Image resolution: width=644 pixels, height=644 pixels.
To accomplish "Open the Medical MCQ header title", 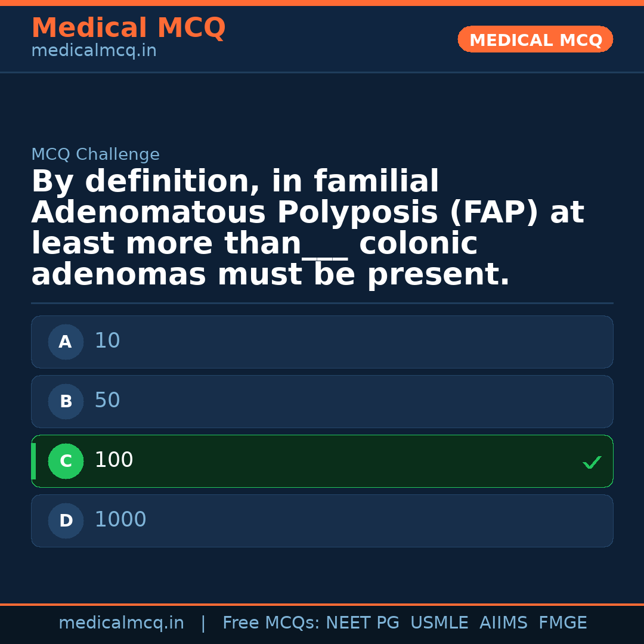I will coord(128,28).
